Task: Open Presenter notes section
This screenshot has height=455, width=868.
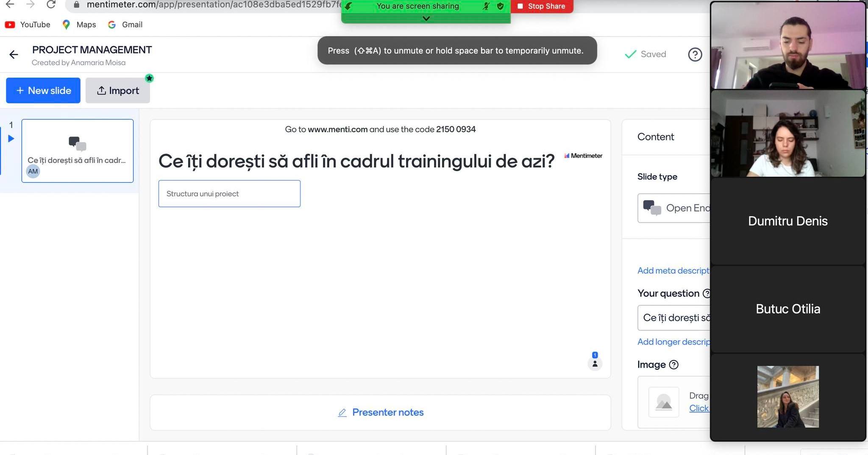Action: (380, 412)
